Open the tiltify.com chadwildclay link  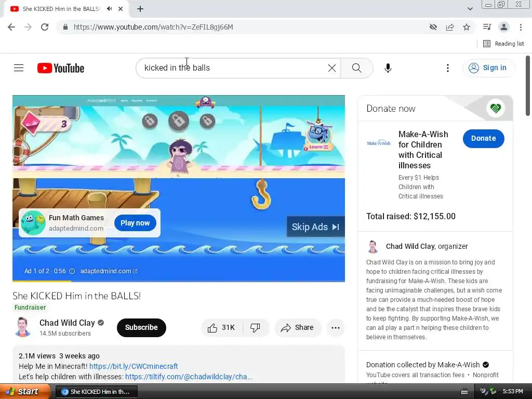pos(189,377)
